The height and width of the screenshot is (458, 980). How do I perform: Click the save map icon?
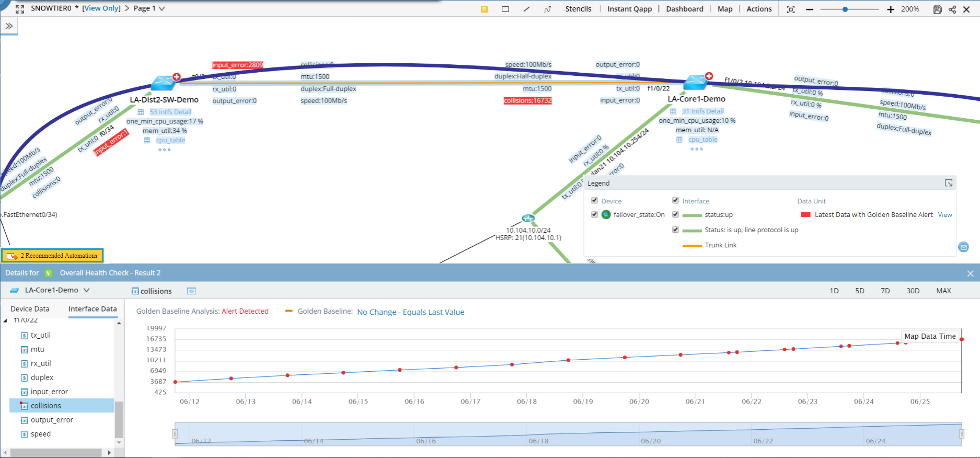pos(937,9)
